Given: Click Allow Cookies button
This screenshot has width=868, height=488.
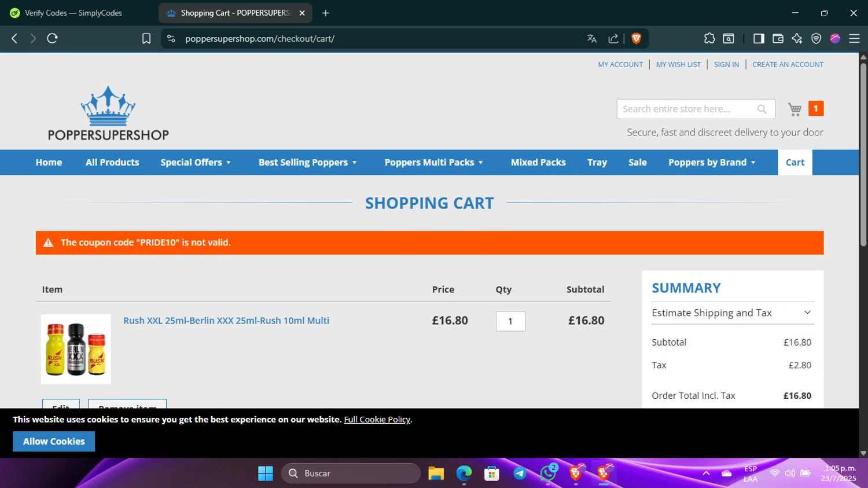Looking at the screenshot, I should (54, 441).
